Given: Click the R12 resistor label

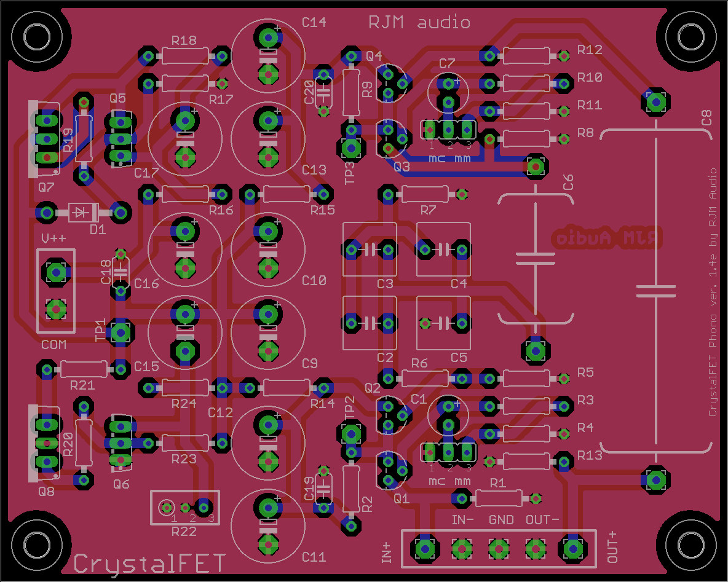Looking at the screenshot, I should tap(590, 50).
